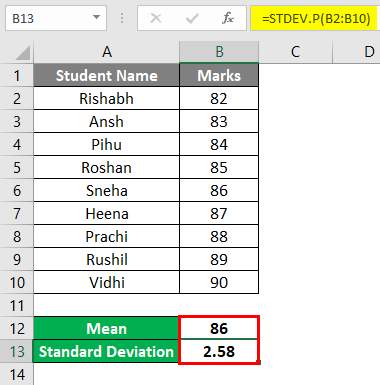
Task: Select column D header
Action: (x=356, y=52)
